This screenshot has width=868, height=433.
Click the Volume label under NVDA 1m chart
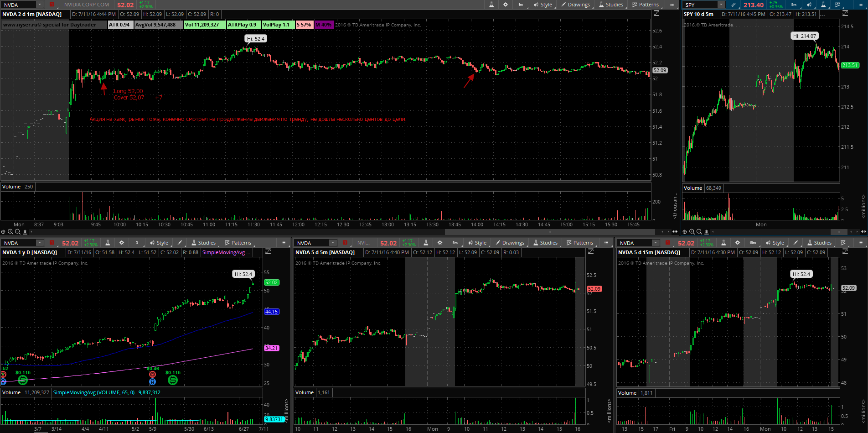click(11, 187)
